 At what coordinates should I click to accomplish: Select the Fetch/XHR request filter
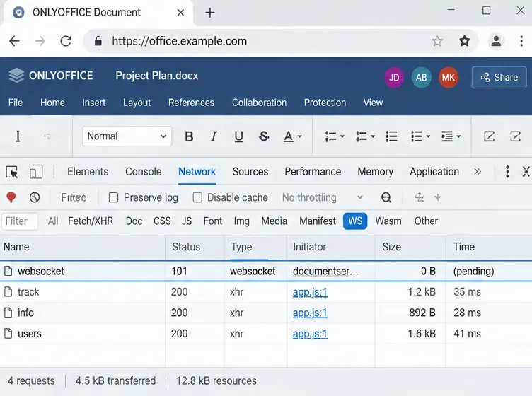tap(91, 221)
